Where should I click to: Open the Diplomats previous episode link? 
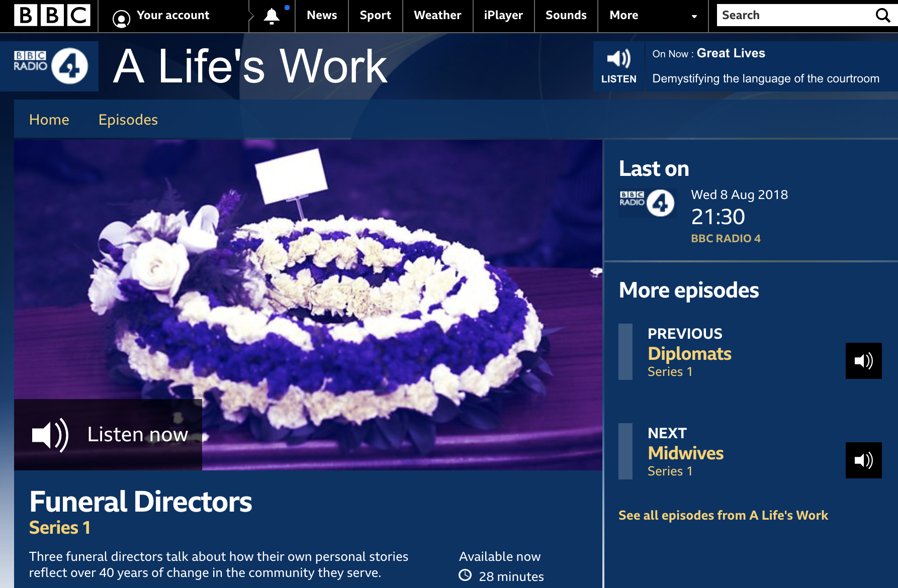tap(689, 354)
